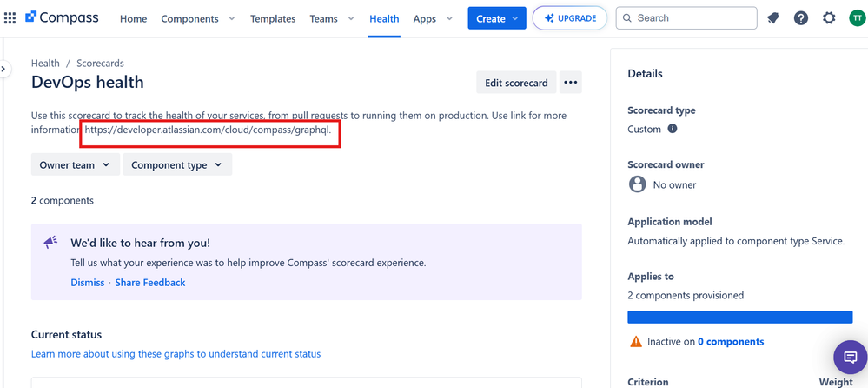The height and width of the screenshot is (388, 868).
Task: Open the Templates tab
Action: 273,19
